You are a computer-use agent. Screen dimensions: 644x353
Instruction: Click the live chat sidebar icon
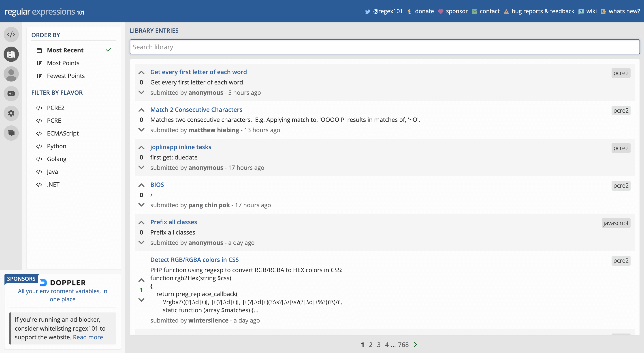(x=11, y=133)
